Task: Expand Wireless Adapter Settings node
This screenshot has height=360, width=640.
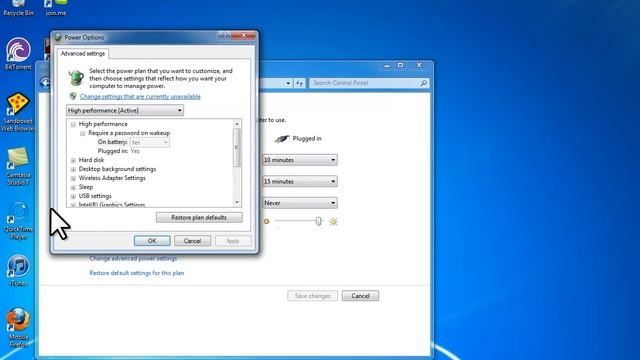Action: 73,178
